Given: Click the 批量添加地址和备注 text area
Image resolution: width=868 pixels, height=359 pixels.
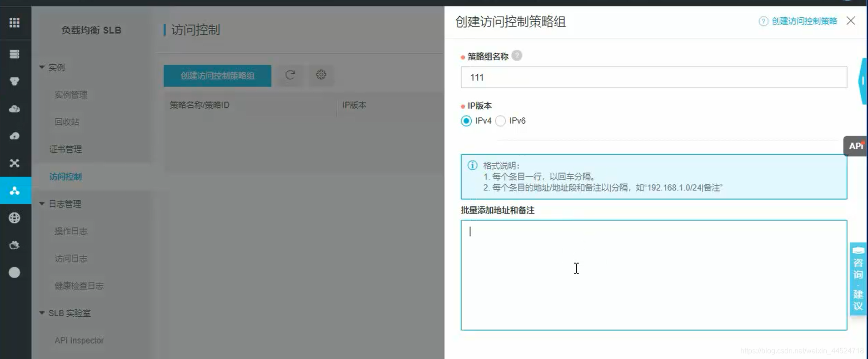Looking at the screenshot, I should (x=653, y=275).
